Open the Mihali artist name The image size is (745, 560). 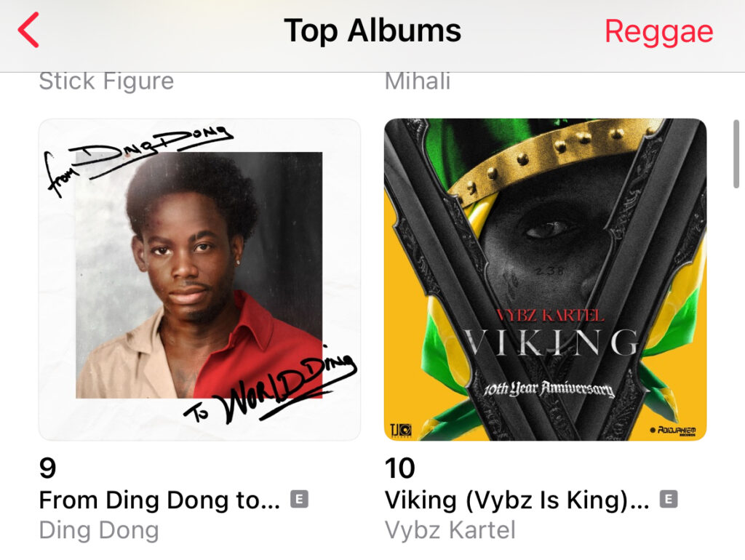pyautogui.click(x=418, y=81)
